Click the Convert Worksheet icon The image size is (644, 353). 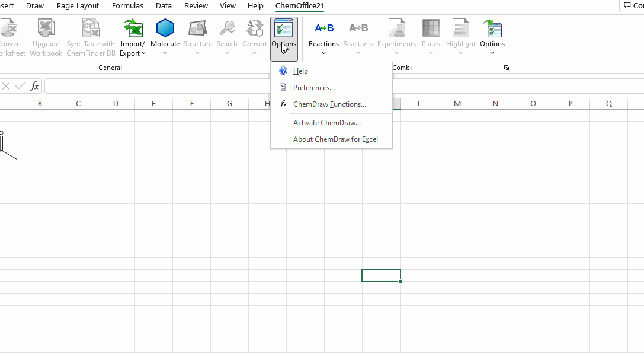(9, 28)
